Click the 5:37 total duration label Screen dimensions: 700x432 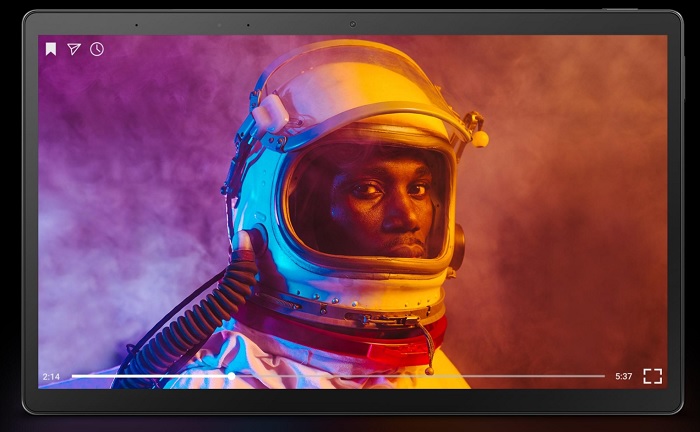click(624, 377)
